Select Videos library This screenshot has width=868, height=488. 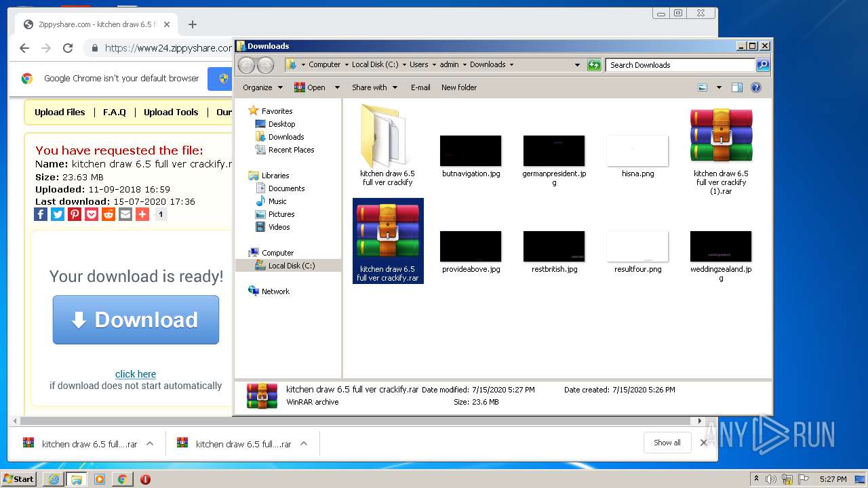click(x=279, y=227)
